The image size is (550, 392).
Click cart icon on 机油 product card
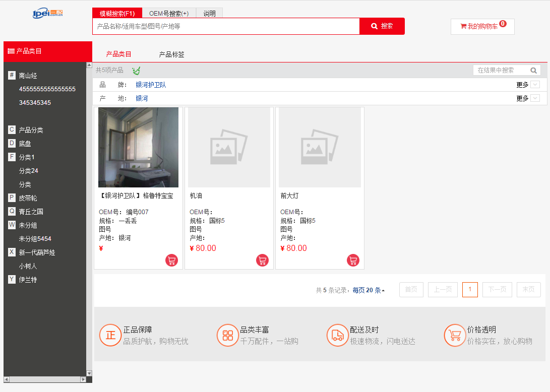pos(262,260)
